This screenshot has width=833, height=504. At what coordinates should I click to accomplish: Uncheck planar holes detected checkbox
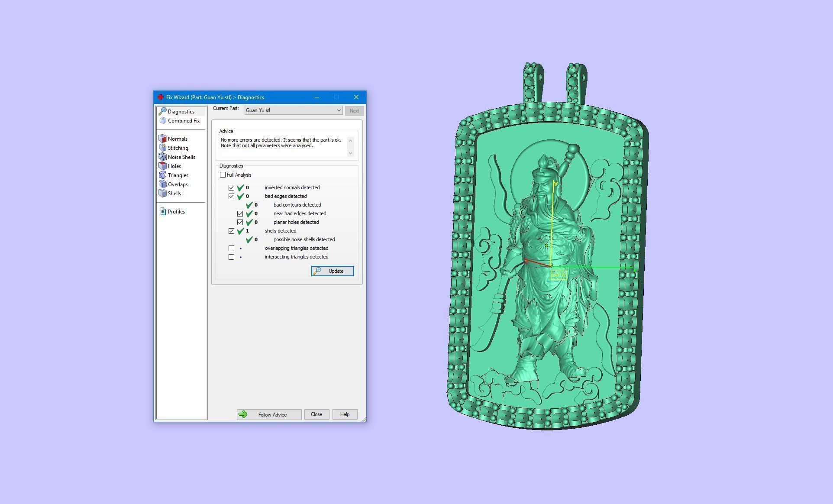click(240, 223)
